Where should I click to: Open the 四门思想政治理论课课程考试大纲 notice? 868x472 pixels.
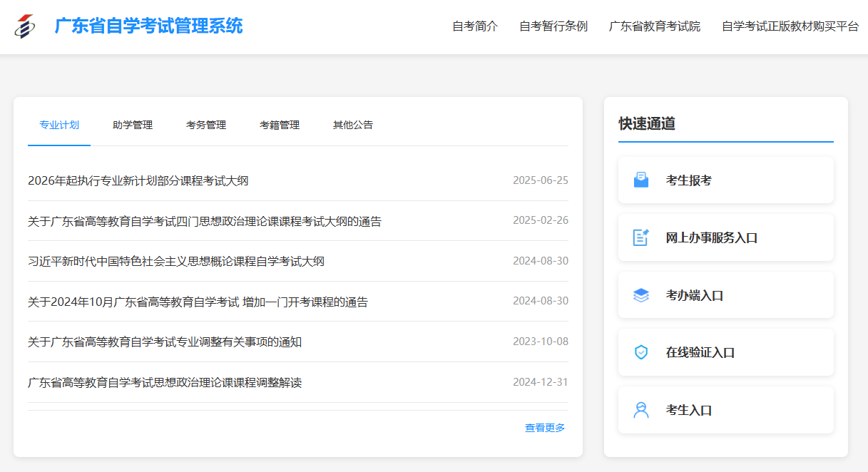205,222
